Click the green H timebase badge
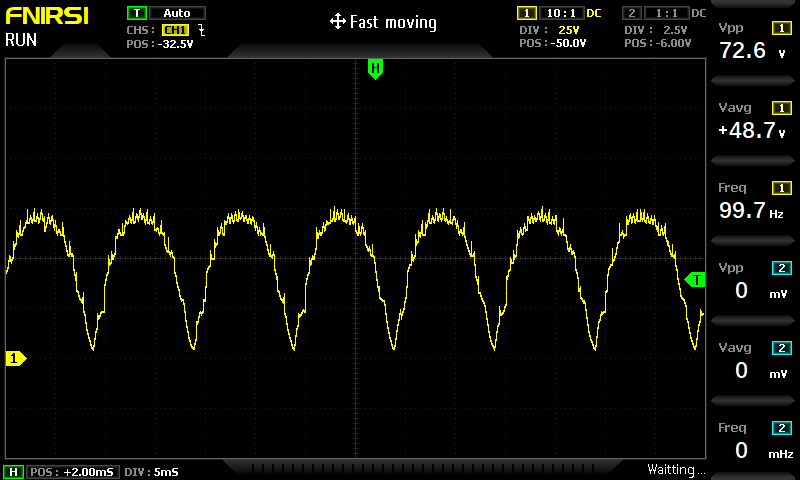Screen dimensions: 800x480 [x=13, y=472]
